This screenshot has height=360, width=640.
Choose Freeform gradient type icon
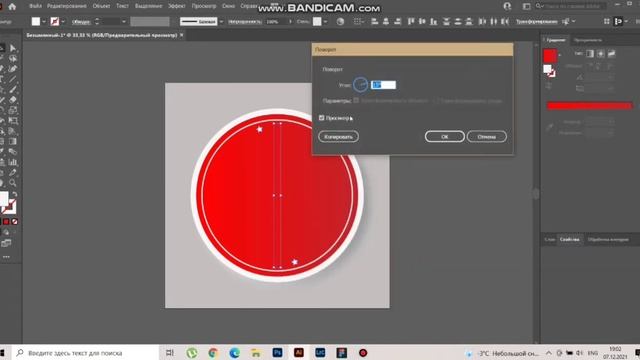(x=611, y=53)
